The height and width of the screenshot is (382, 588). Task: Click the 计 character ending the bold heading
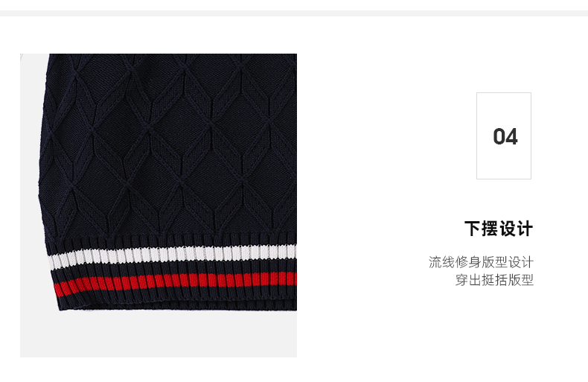click(x=525, y=229)
